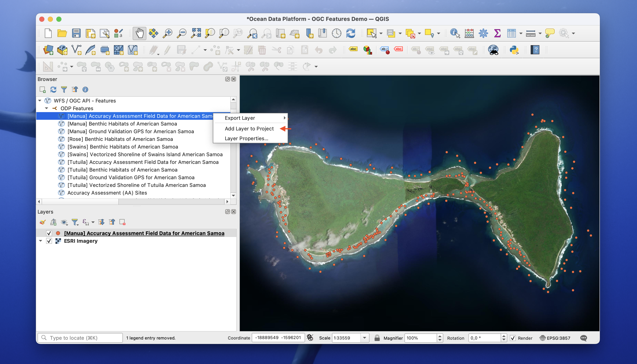This screenshot has width=637, height=364.
Task: Open the Data Source Manager
Action: [x=49, y=50]
